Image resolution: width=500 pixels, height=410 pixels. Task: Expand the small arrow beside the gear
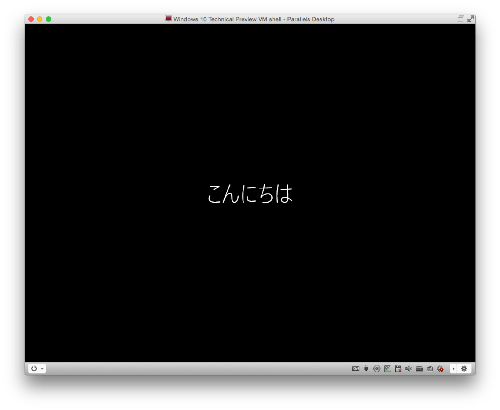453,368
